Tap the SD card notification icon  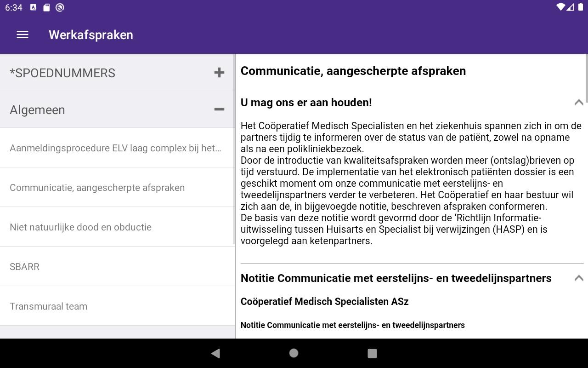click(46, 7)
